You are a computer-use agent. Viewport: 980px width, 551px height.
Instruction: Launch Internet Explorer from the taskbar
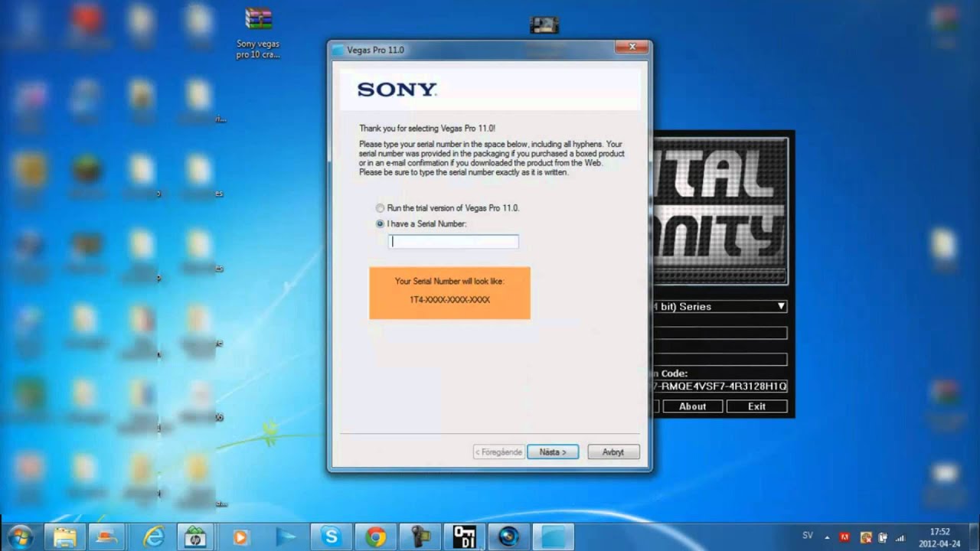coord(154,536)
